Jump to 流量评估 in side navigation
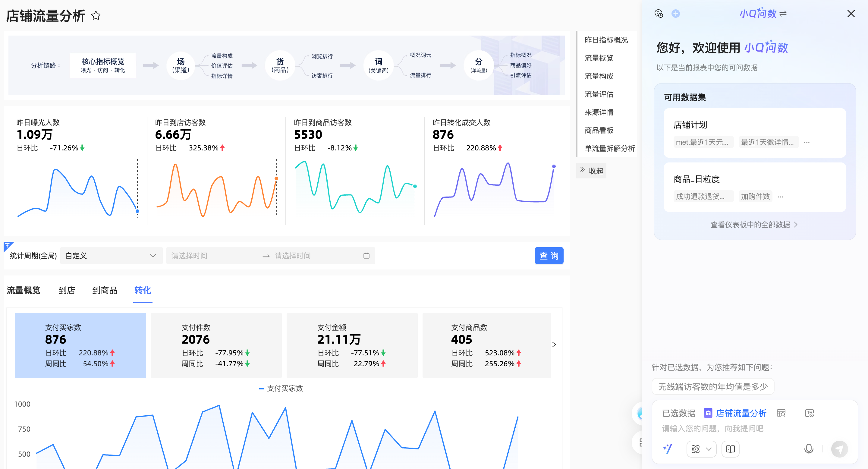Image resolution: width=868 pixels, height=469 pixels. point(599,94)
